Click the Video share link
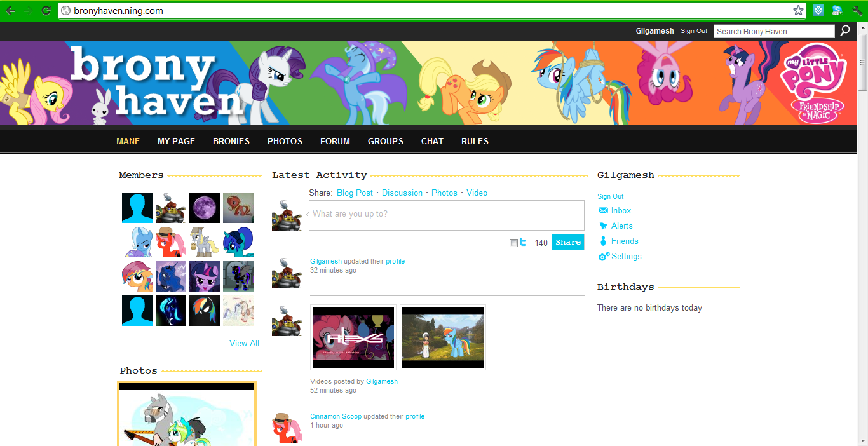The height and width of the screenshot is (446, 868). coord(477,193)
